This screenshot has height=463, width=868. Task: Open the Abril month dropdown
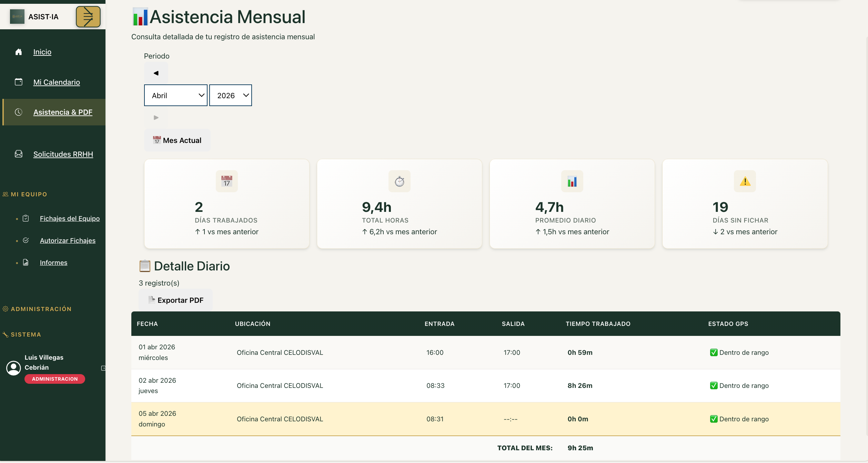click(175, 95)
